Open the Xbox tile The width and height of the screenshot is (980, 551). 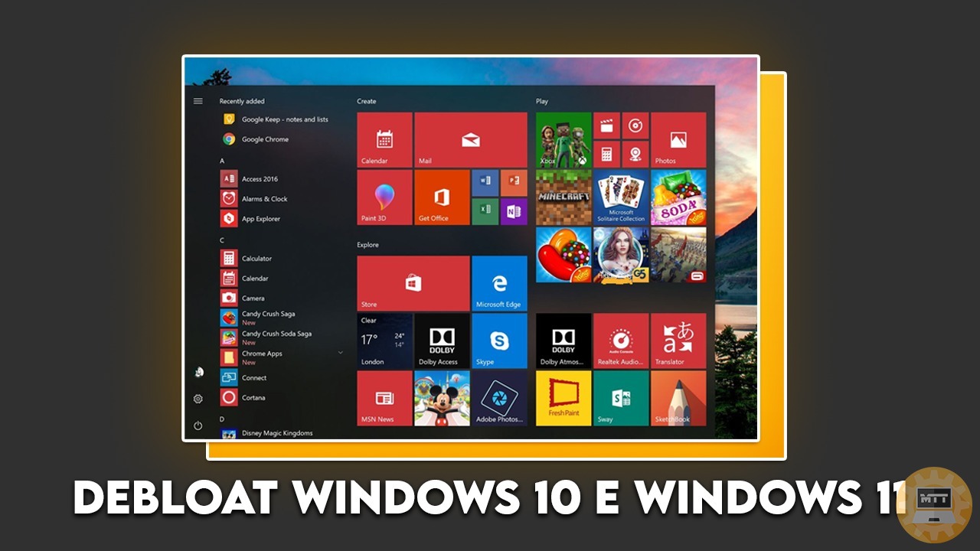(x=563, y=139)
